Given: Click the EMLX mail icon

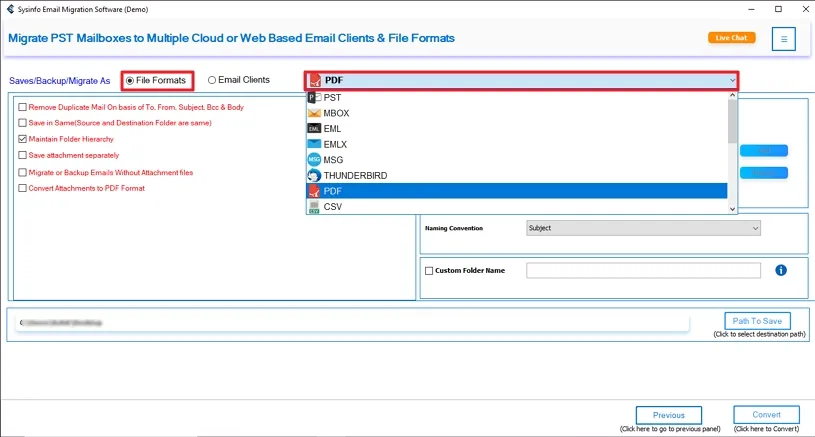Looking at the screenshot, I should coord(314,144).
